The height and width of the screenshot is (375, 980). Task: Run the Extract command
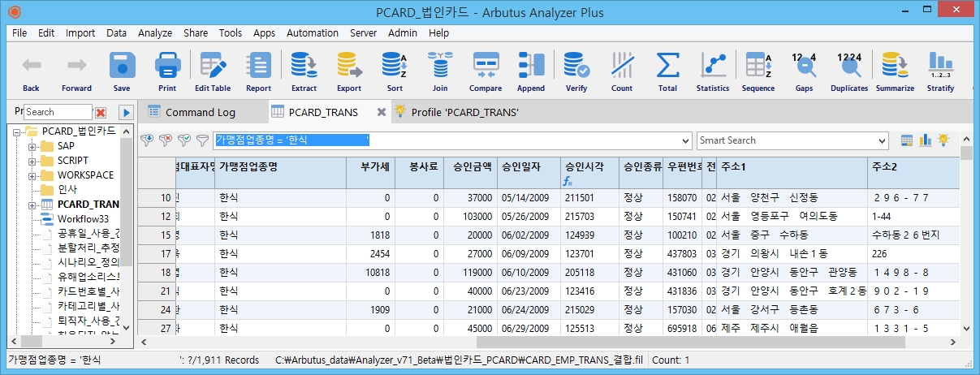click(x=304, y=71)
